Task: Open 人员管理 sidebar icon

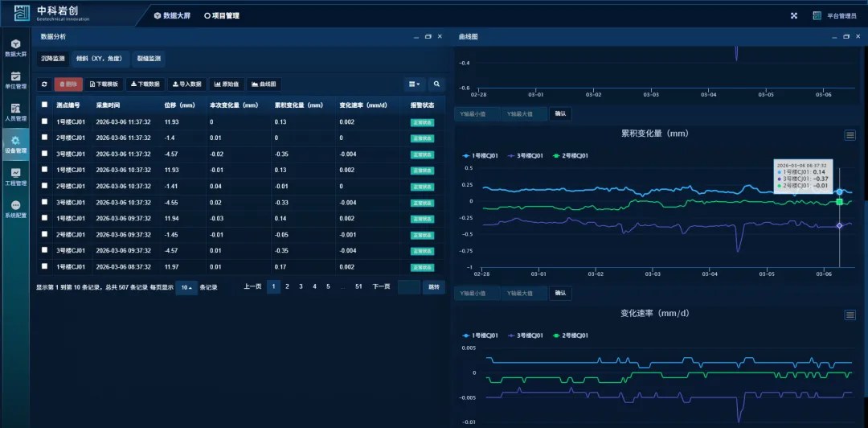Action: point(15,112)
